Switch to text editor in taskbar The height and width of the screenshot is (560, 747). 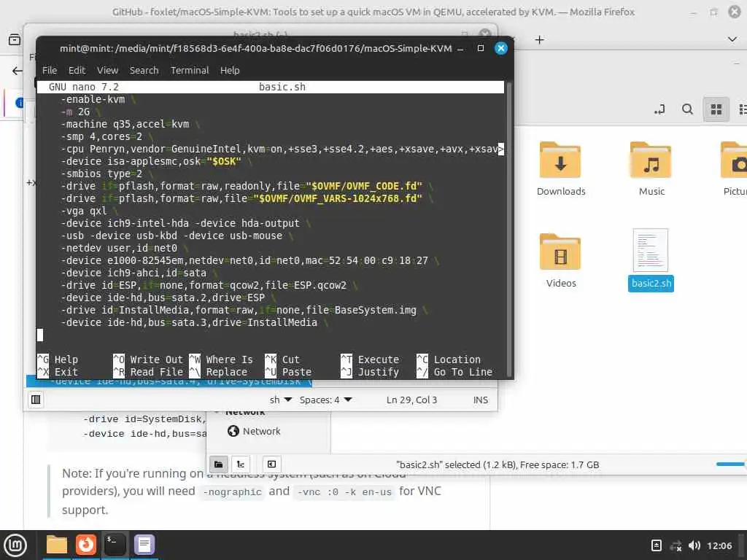(x=144, y=545)
